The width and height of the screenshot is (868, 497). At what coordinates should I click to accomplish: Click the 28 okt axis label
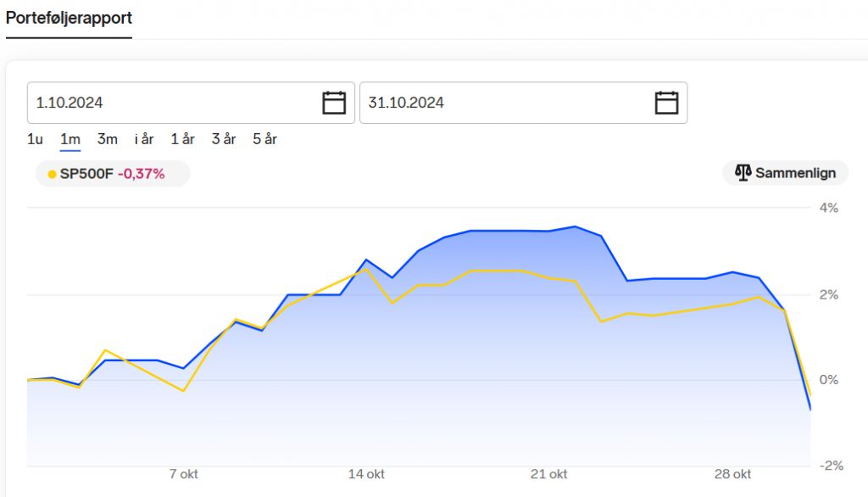tap(732, 474)
